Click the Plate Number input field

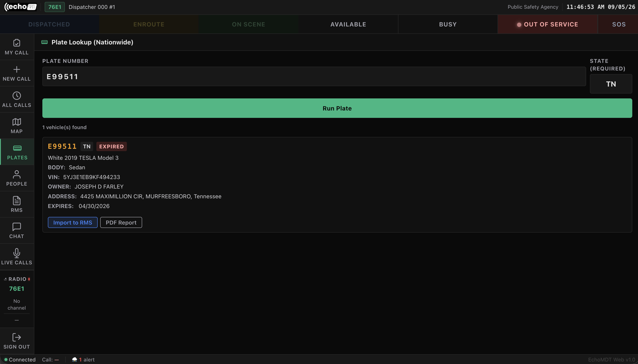[314, 76]
